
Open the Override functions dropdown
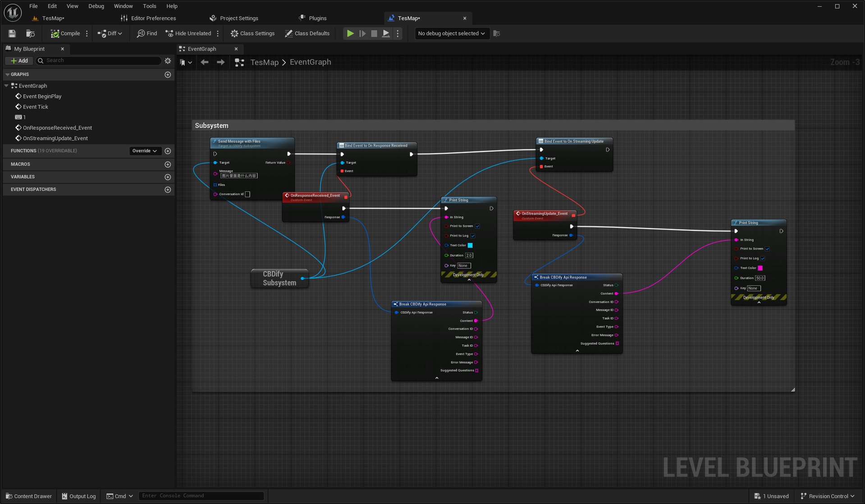coord(144,151)
